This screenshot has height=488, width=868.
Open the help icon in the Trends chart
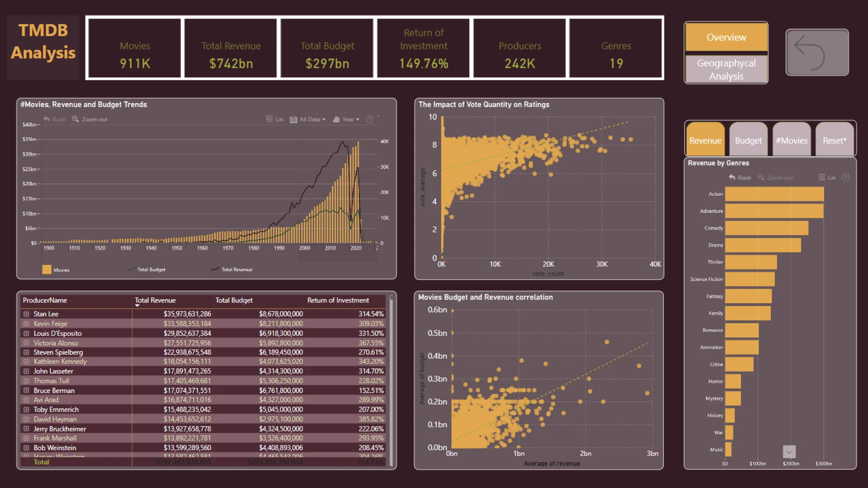369,119
